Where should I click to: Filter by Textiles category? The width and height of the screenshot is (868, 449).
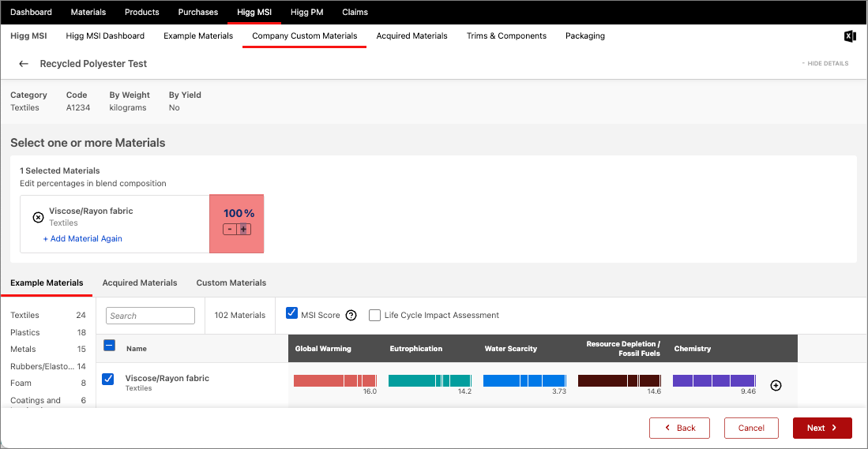click(x=48, y=315)
